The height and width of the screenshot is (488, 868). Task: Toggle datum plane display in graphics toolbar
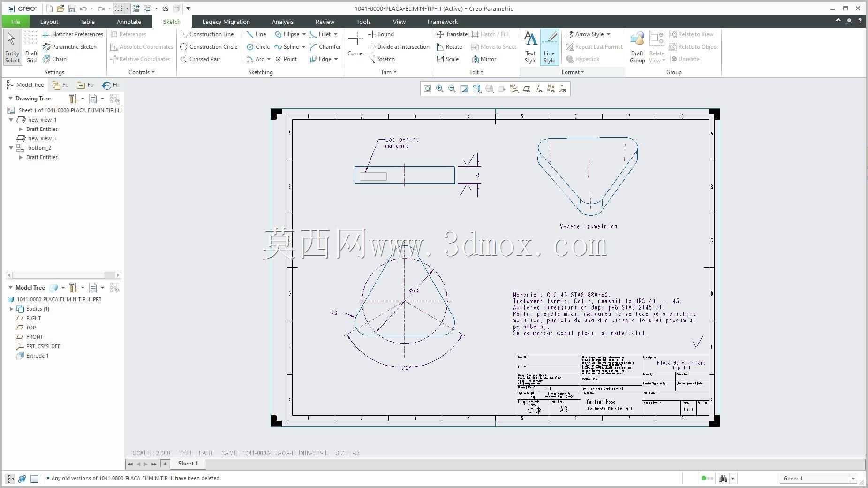pyautogui.click(x=527, y=89)
